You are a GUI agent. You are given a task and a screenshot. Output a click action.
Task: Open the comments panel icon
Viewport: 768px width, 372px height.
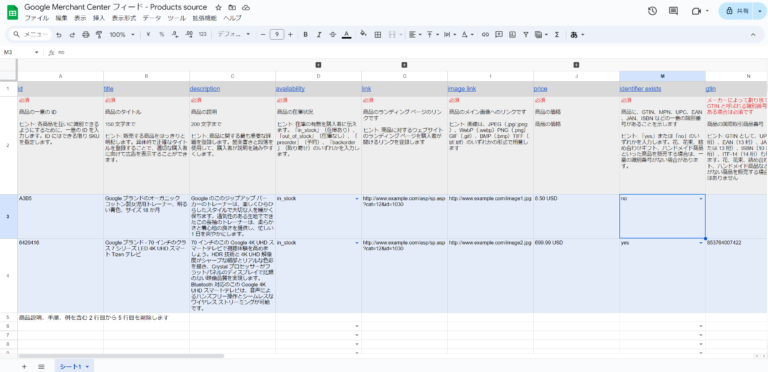point(673,11)
